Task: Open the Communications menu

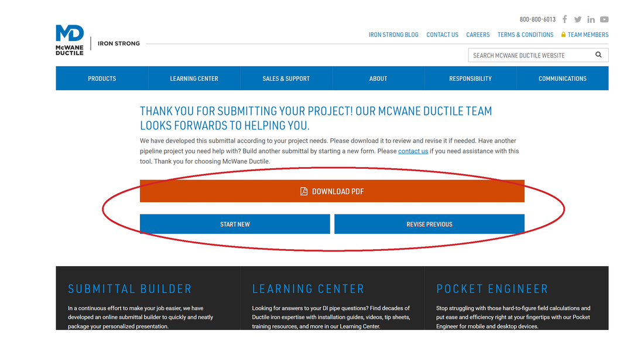Action: pos(563,79)
